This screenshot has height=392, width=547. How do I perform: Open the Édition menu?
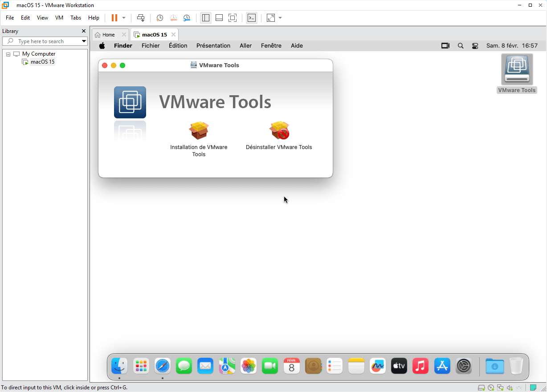(x=178, y=45)
